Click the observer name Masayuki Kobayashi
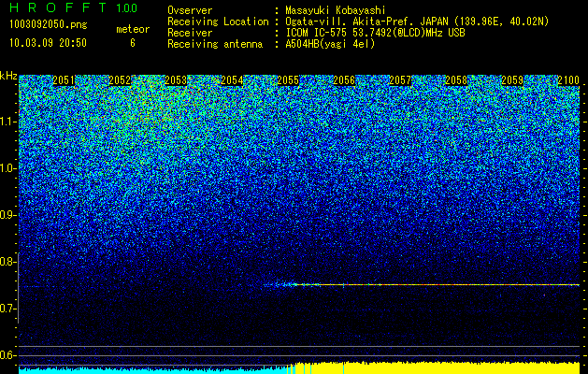Image resolution: width=588 pixels, height=374 pixels. coord(335,10)
